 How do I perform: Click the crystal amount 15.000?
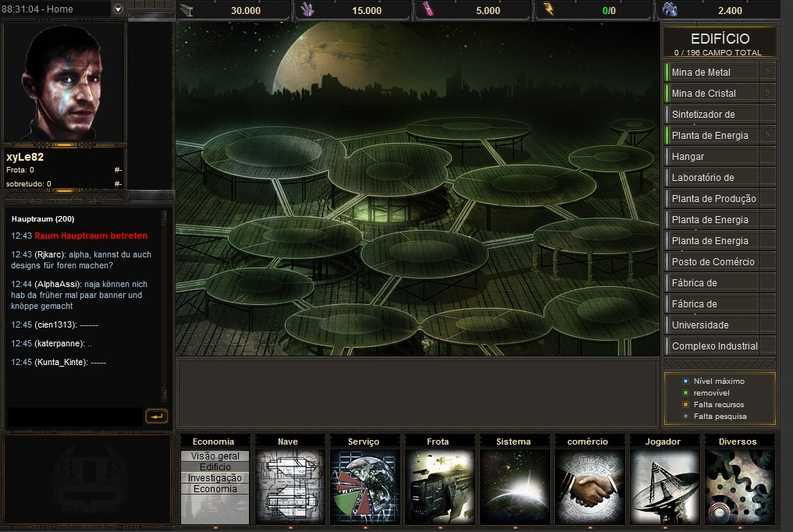pos(367,11)
